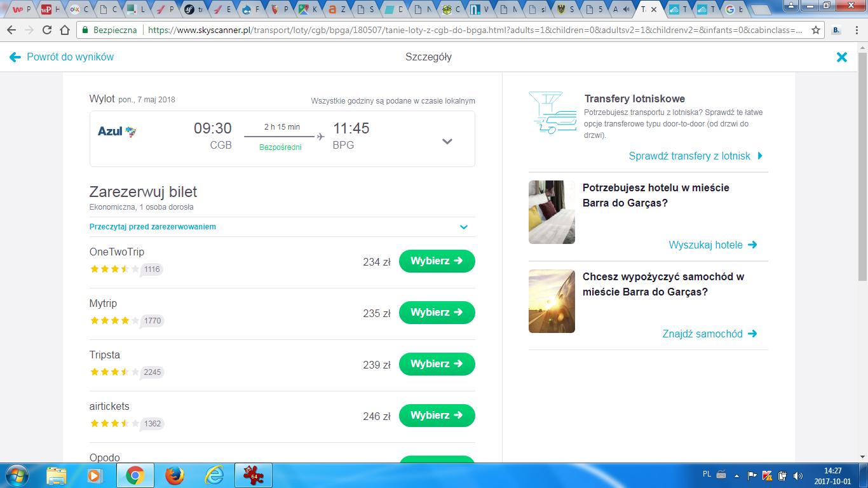Open the Mytrip 1770 reviews badge

(x=153, y=321)
